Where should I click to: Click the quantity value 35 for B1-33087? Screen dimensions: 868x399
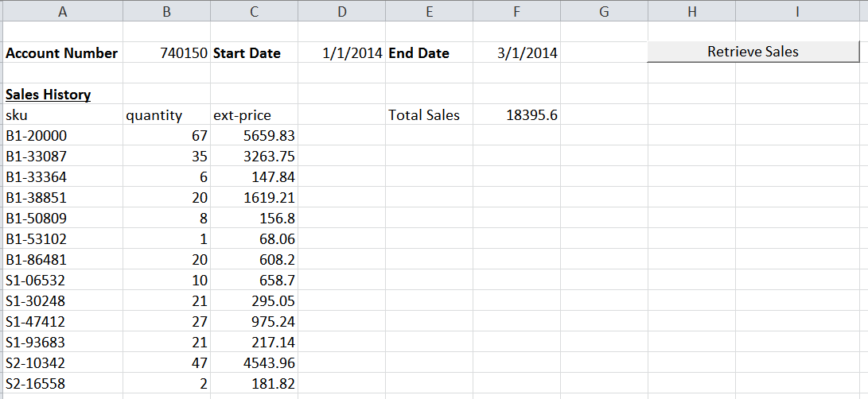pyautogui.click(x=199, y=157)
